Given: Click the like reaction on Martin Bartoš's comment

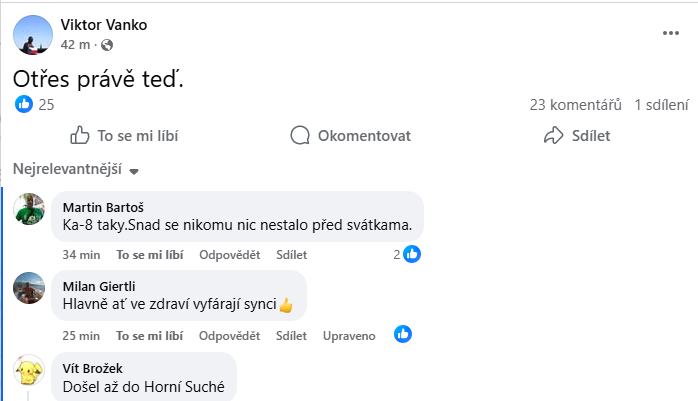Looking at the screenshot, I should point(411,254).
